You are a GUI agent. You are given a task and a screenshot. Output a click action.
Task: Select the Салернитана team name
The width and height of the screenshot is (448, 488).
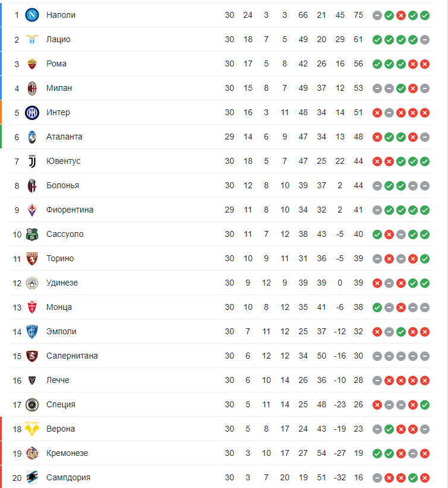[72, 356]
